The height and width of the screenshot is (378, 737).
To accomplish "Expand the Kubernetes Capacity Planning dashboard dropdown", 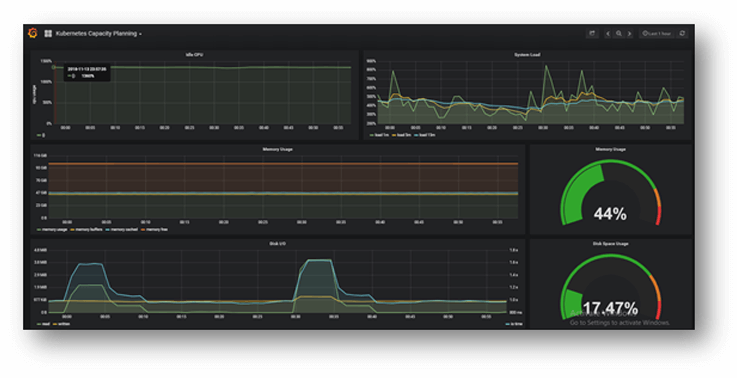I will pos(99,34).
